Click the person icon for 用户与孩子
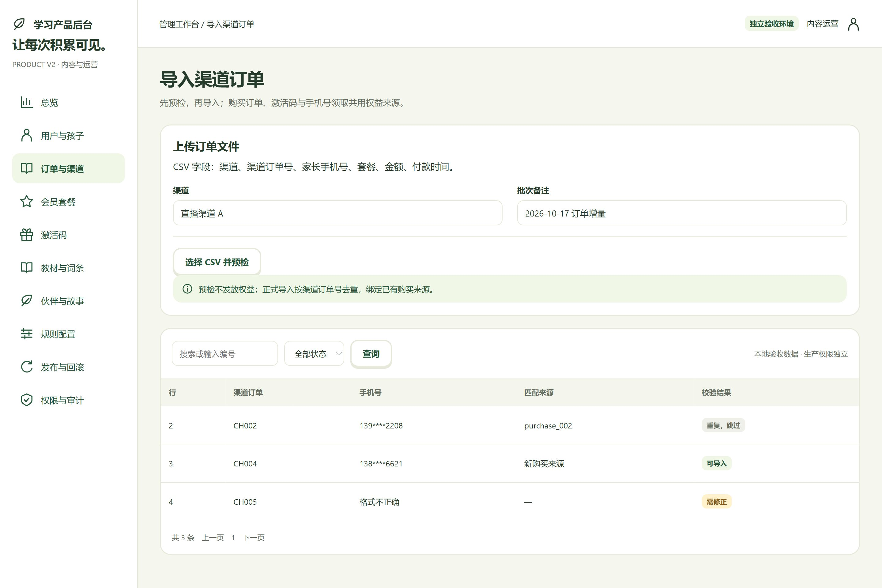The image size is (882, 588). tap(27, 135)
